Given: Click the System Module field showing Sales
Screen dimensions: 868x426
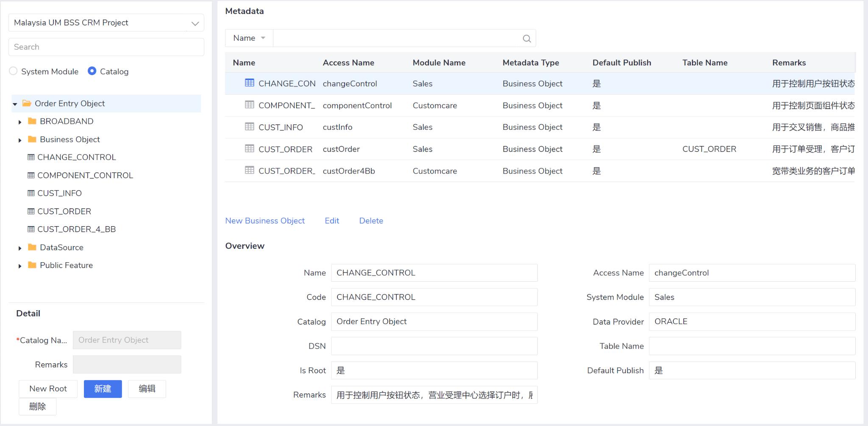Looking at the screenshot, I should click(x=752, y=297).
